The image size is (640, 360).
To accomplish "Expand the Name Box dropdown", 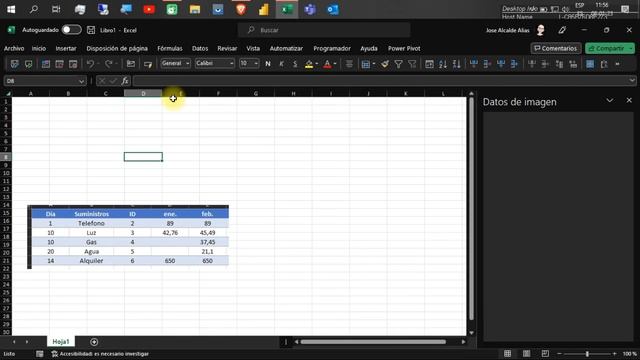I will (x=81, y=81).
